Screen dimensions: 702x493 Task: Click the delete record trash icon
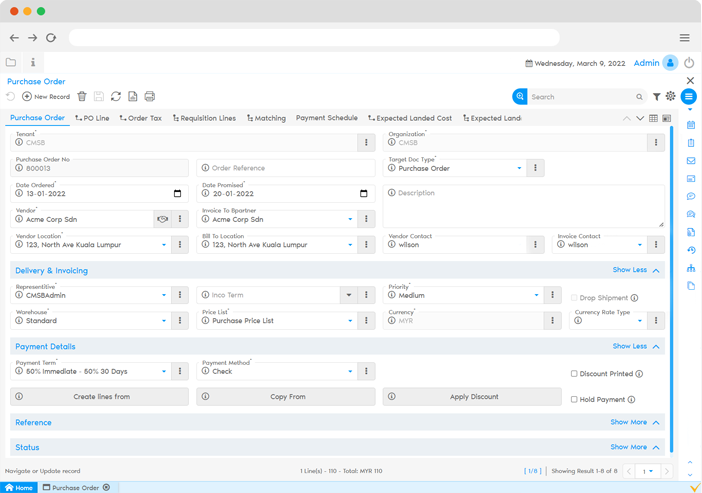point(82,96)
